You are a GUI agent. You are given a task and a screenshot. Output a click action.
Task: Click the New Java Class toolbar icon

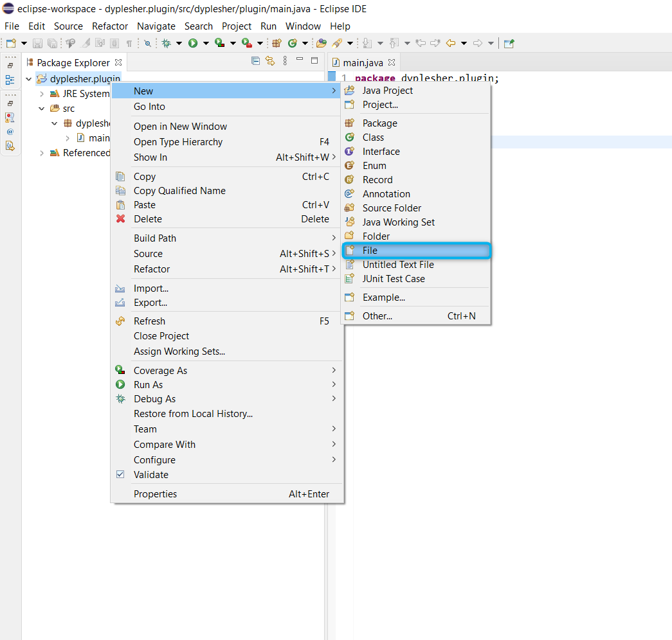coord(293,43)
